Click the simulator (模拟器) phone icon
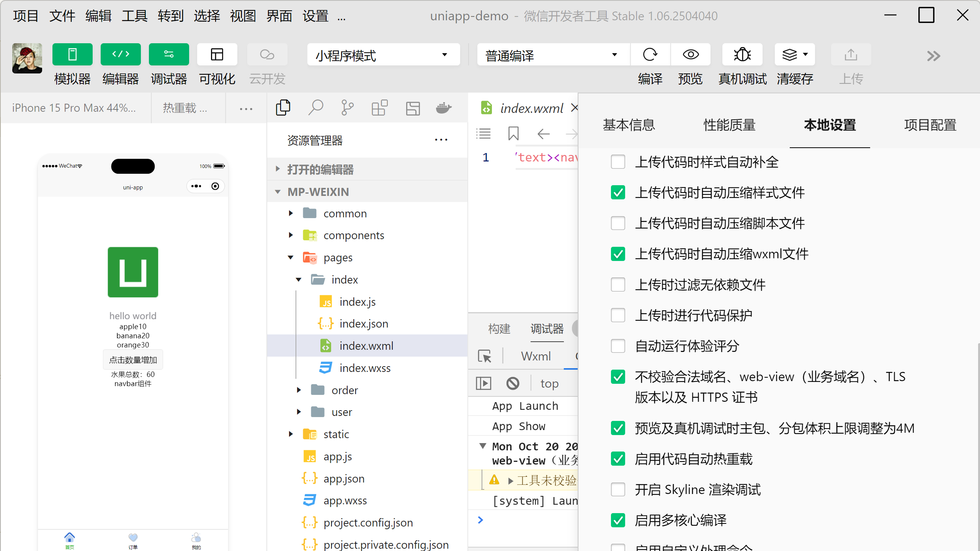 72,54
